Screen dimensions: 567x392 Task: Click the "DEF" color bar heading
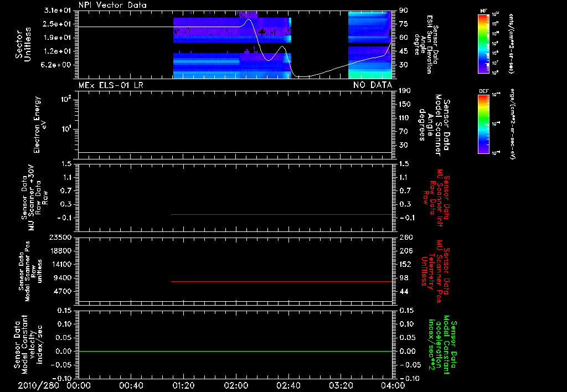point(483,91)
